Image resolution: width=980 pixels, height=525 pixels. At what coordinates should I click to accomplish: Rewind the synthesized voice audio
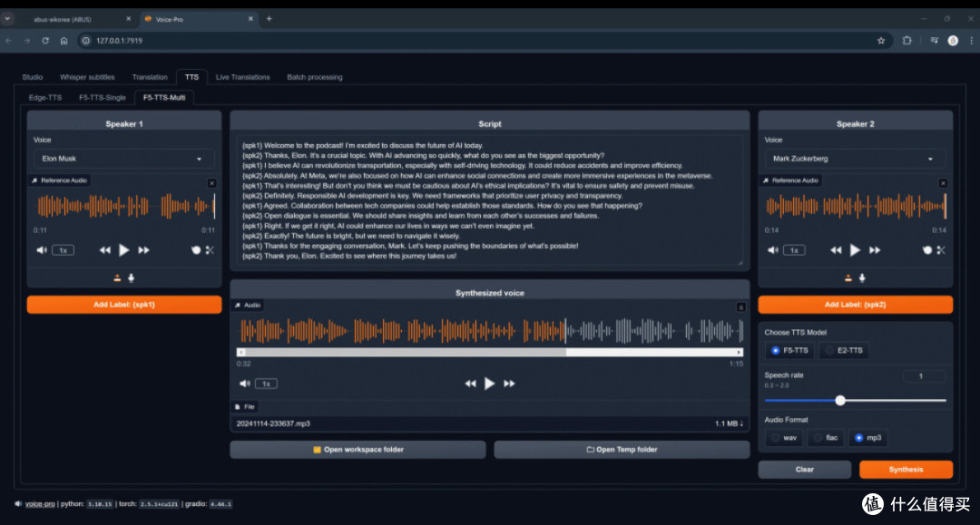click(x=470, y=384)
